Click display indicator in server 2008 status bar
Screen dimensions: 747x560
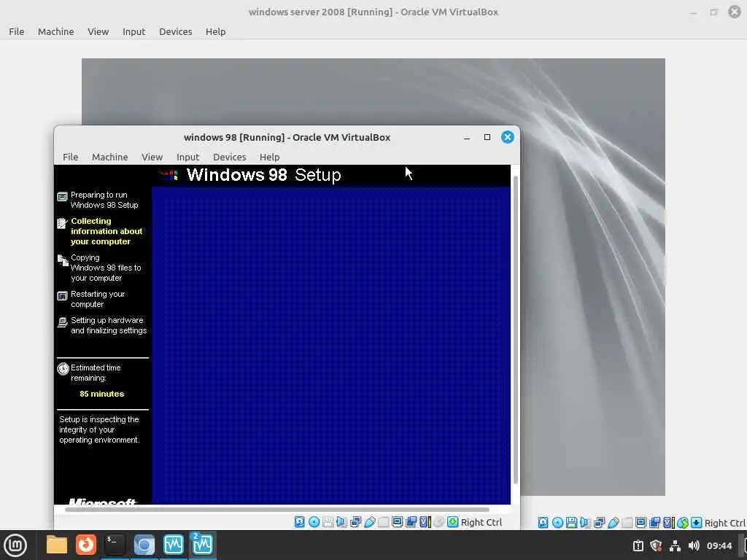pos(640,523)
